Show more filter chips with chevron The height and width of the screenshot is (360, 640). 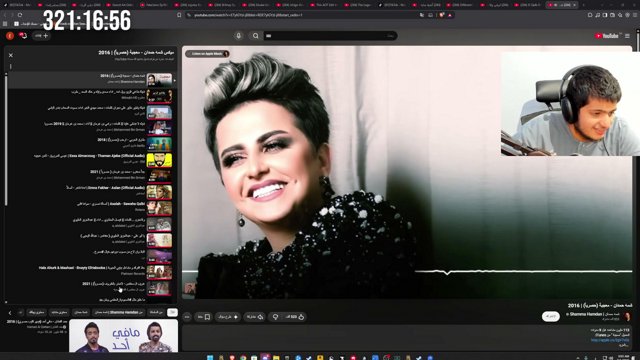tap(10, 313)
